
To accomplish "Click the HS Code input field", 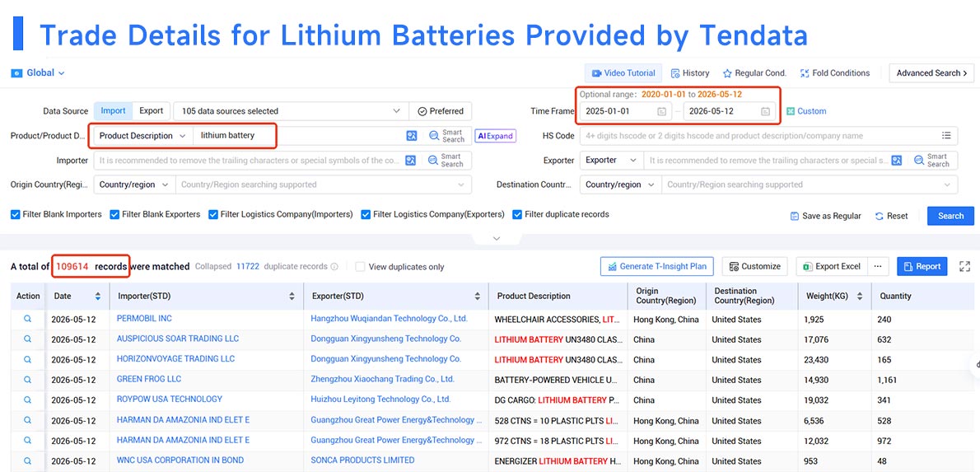I will point(760,136).
